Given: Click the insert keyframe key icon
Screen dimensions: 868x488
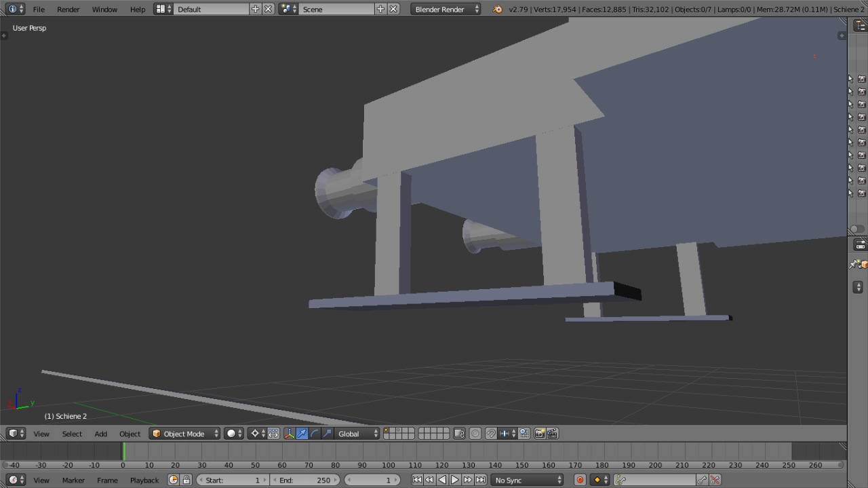Looking at the screenshot, I should pos(702,480).
